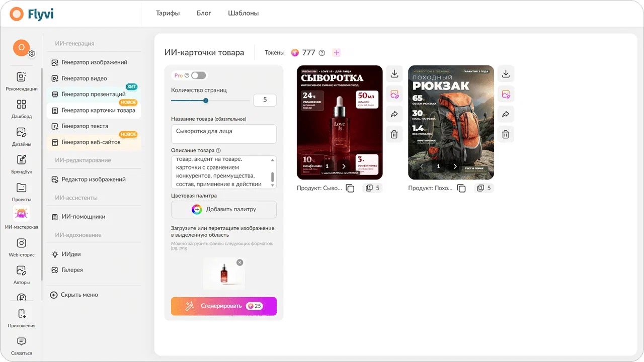Open the Описание товара help icon
This screenshot has width=644, height=362.
coord(218,150)
